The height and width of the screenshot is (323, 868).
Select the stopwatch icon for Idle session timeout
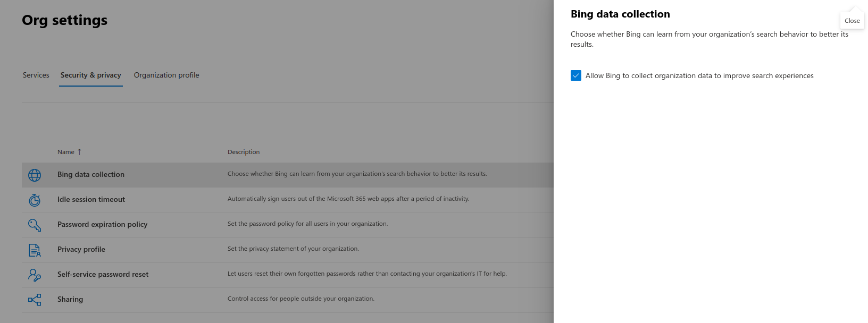click(x=35, y=199)
